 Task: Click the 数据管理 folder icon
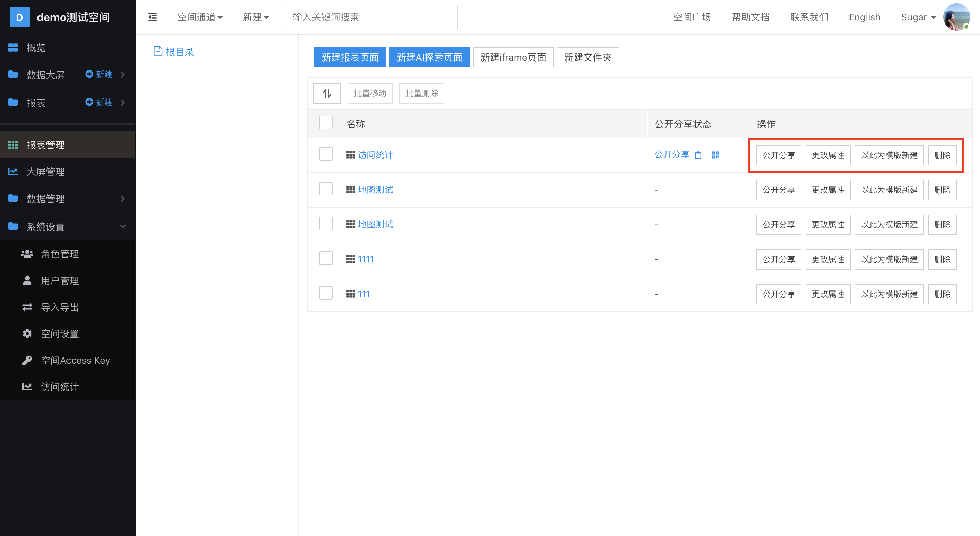click(13, 198)
